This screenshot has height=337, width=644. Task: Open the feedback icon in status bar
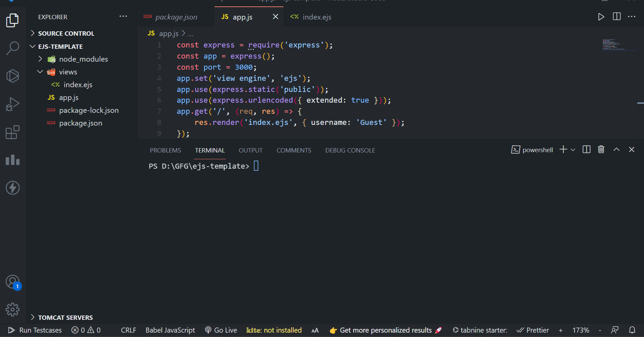615,330
